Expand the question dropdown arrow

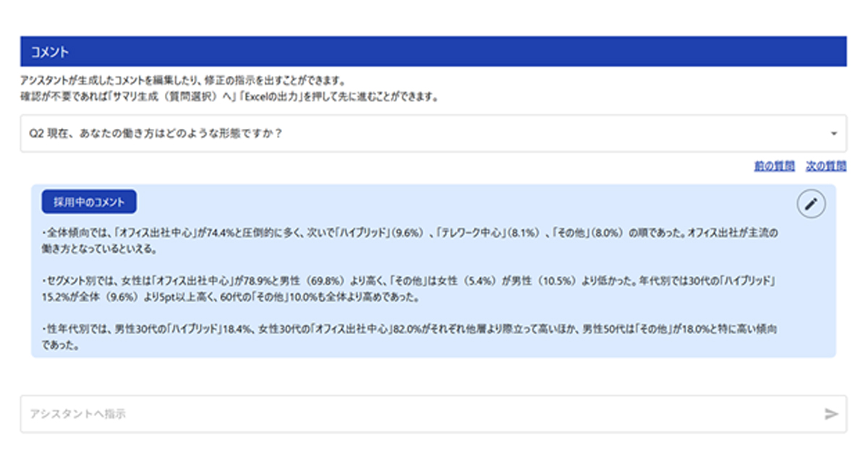pos(833,134)
